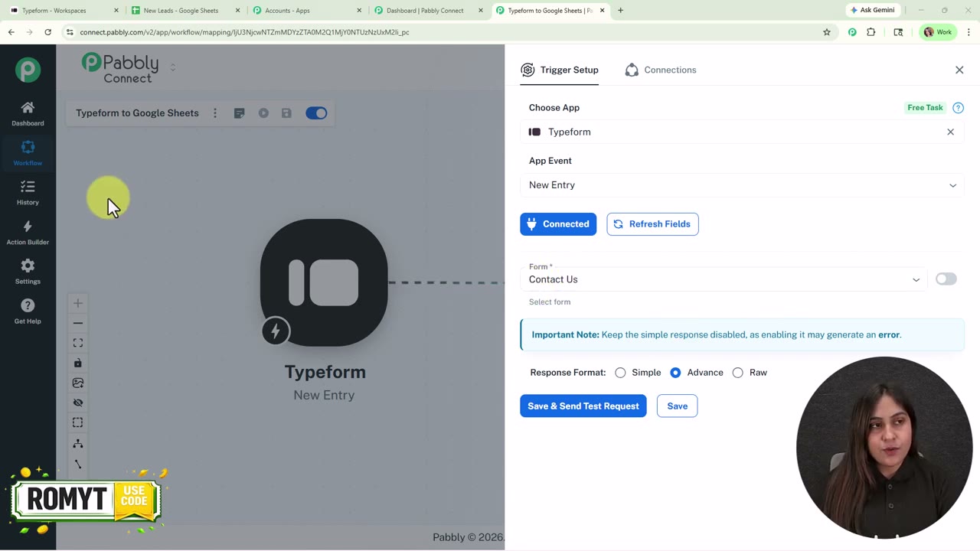This screenshot has width=980, height=551.
Task: Click the workflow run play icon
Action: click(263, 113)
